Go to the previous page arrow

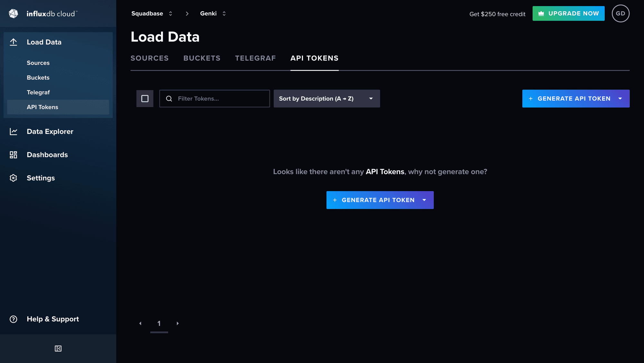140,323
